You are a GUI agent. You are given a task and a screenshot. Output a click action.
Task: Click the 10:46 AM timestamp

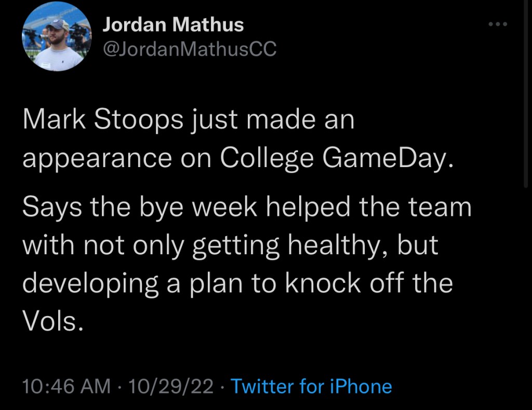click(x=66, y=387)
